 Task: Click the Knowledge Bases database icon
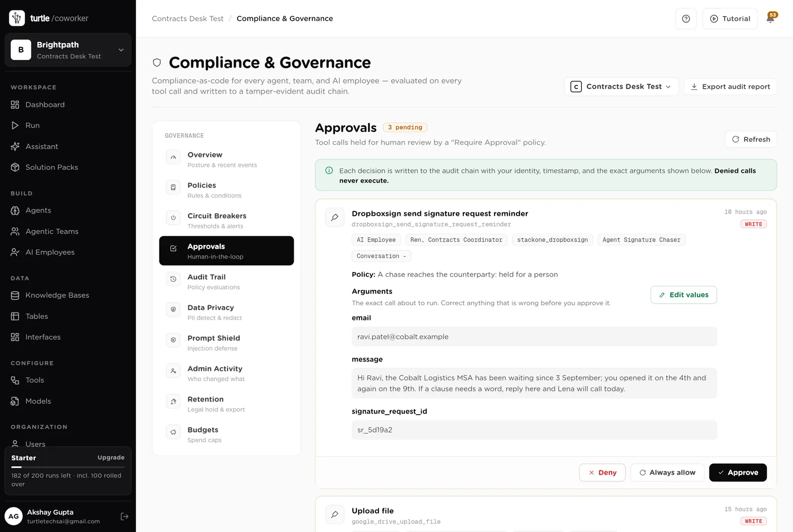coord(15,295)
